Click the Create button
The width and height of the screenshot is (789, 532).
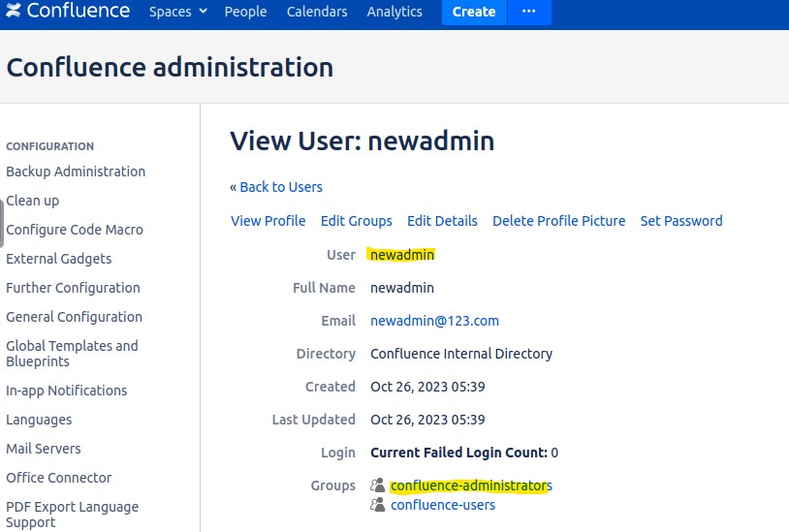tap(474, 12)
